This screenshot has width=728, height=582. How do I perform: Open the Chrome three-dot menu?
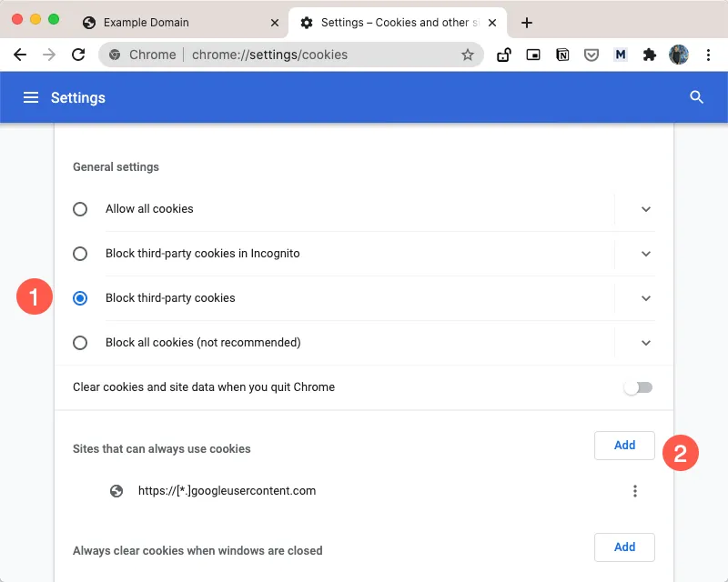click(709, 55)
